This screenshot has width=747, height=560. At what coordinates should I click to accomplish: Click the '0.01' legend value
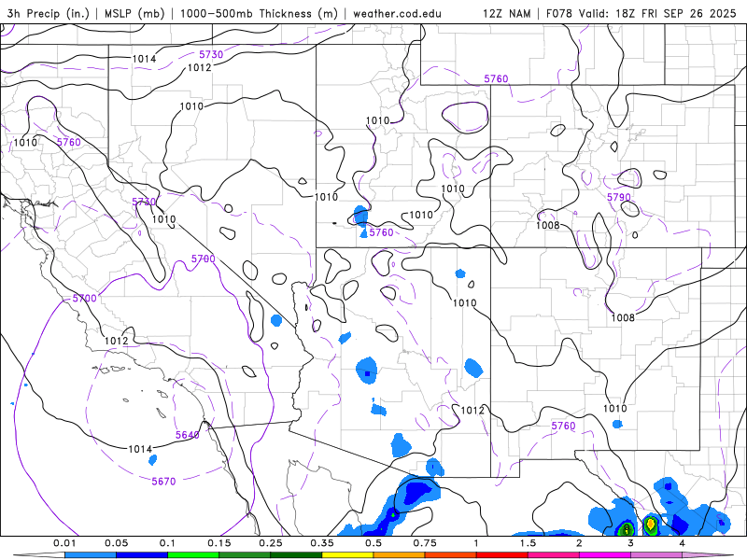(64, 543)
